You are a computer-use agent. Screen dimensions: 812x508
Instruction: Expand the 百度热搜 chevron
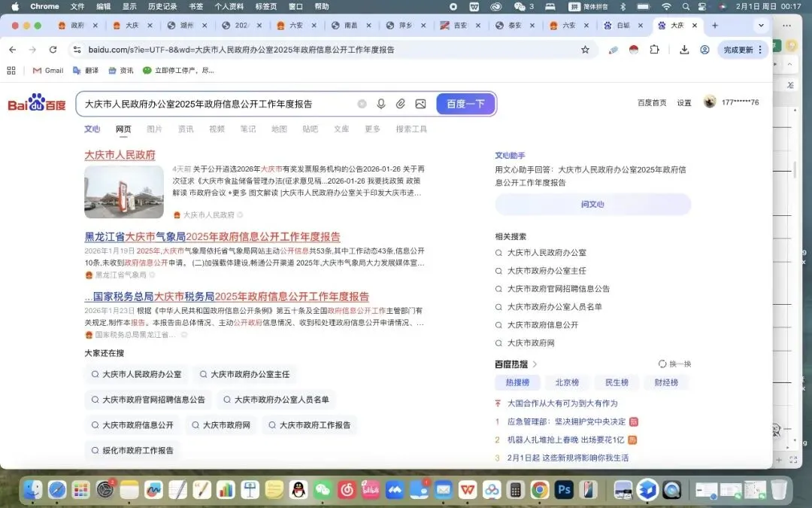[535, 364]
